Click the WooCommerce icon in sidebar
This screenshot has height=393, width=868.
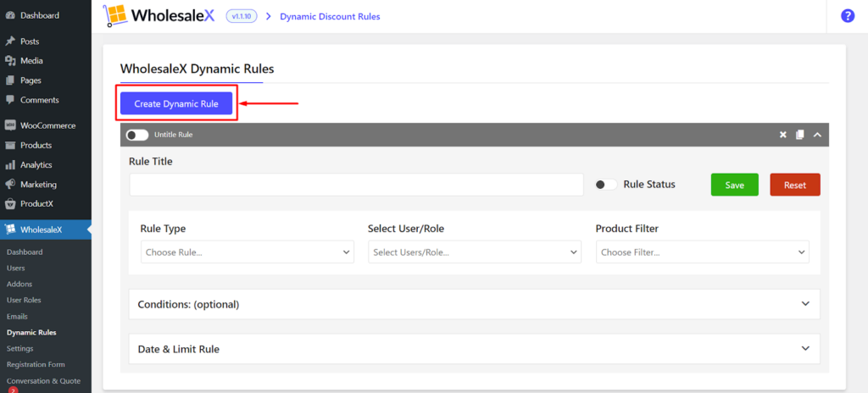tap(10, 125)
